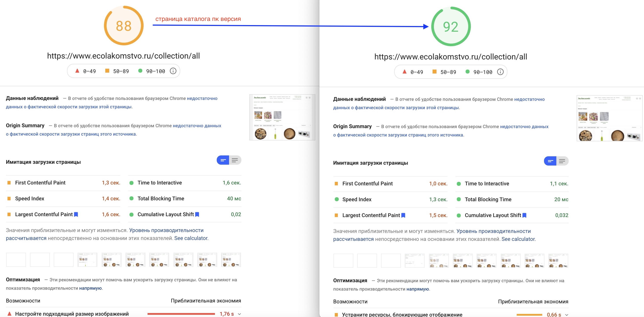This screenshot has width=644, height=317.
Task: Click the info icon in right score legend
Action: (500, 72)
